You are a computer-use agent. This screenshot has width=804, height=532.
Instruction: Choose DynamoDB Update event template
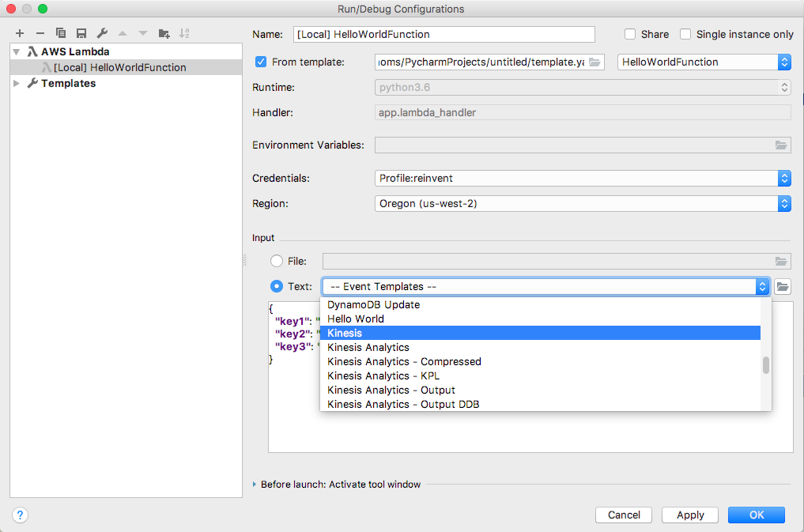point(541,304)
